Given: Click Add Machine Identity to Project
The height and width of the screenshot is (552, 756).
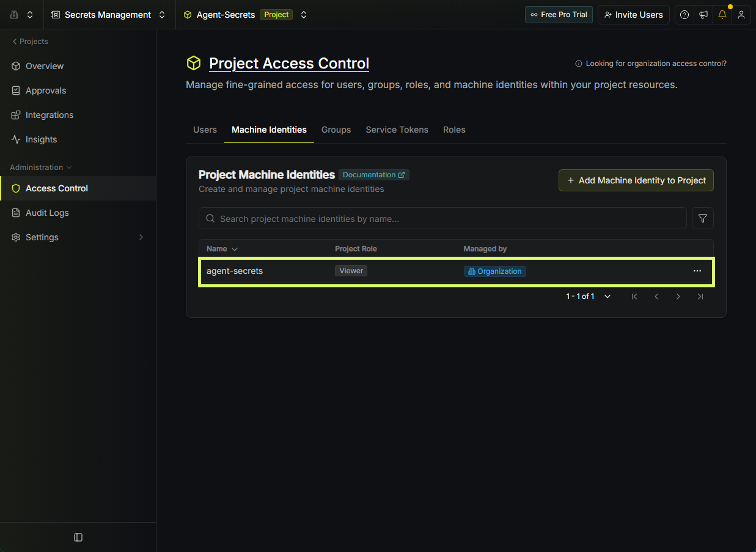Looking at the screenshot, I should (x=636, y=180).
